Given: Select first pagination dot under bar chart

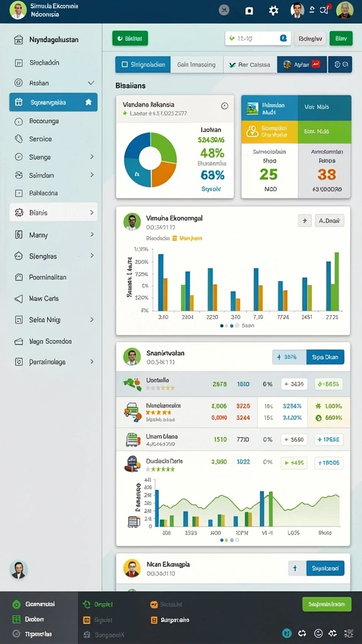Looking at the screenshot, I should (x=222, y=326).
